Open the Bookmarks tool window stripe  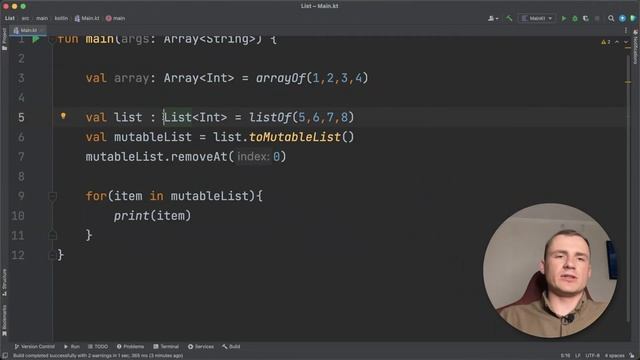[4, 321]
